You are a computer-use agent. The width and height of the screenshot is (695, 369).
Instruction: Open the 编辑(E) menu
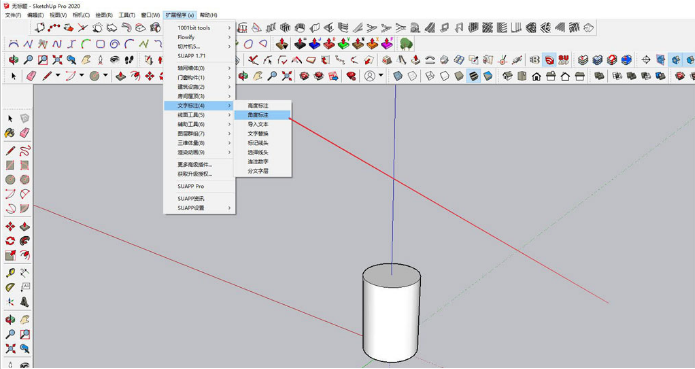click(35, 15)
